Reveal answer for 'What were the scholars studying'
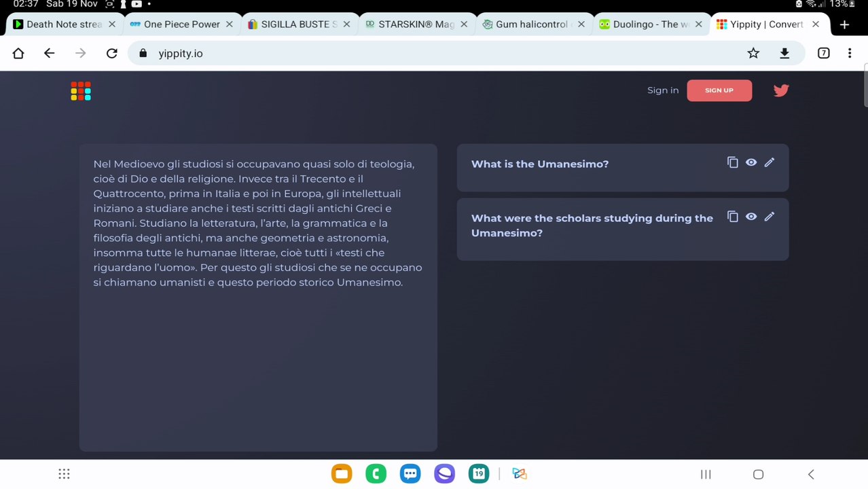 pos(751,217)
